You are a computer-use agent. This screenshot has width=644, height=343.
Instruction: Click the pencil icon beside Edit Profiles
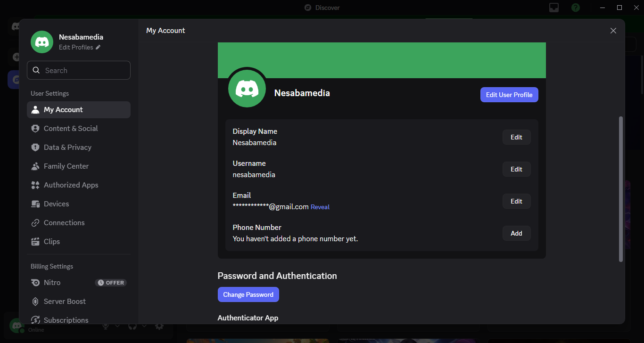point(98,47)
